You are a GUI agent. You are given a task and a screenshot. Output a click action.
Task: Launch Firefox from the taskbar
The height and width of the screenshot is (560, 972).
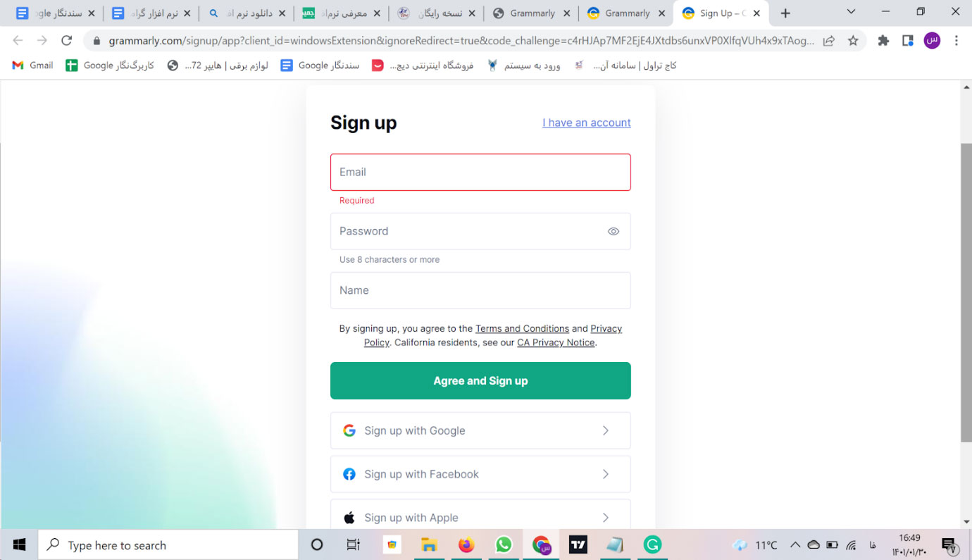466,545
